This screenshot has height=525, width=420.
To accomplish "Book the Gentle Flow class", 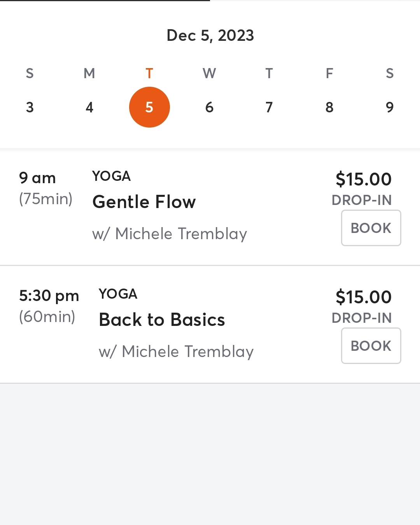I will [x=371, y=228].
